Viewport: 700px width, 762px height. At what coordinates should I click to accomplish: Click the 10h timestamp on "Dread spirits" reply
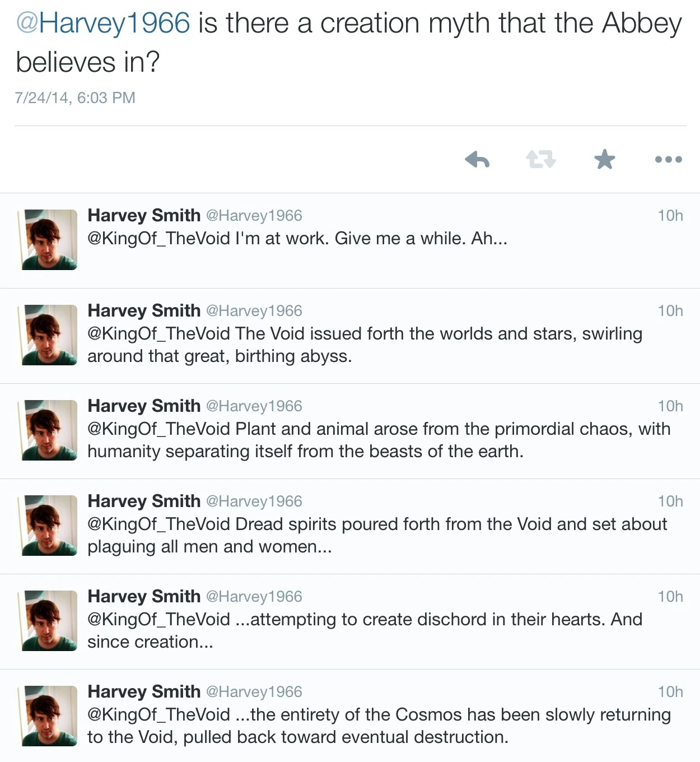(670, 501)
